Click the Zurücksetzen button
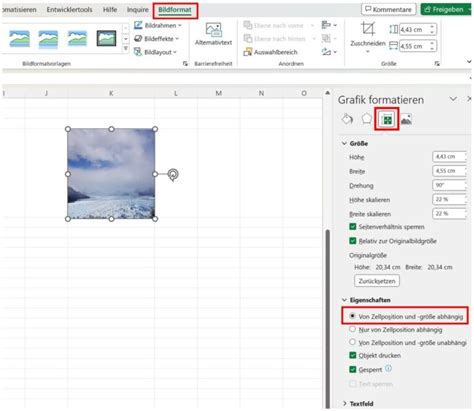 pyautogui.click(x=377, y=281)
